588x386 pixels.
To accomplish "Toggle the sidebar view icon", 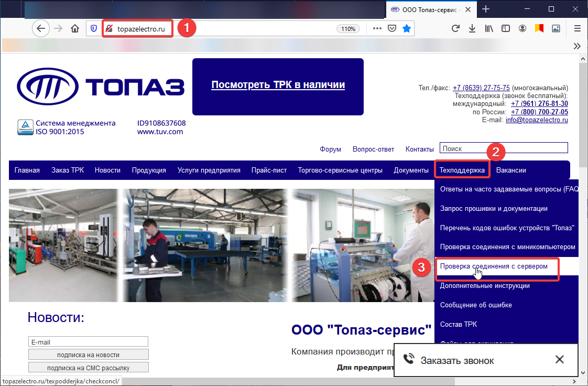I will pos(506,28).
